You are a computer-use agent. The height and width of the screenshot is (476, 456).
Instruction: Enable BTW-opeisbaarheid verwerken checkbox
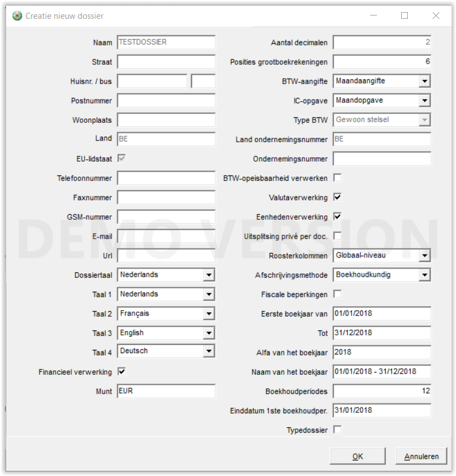pyautogui.click(x=338, y=178)
